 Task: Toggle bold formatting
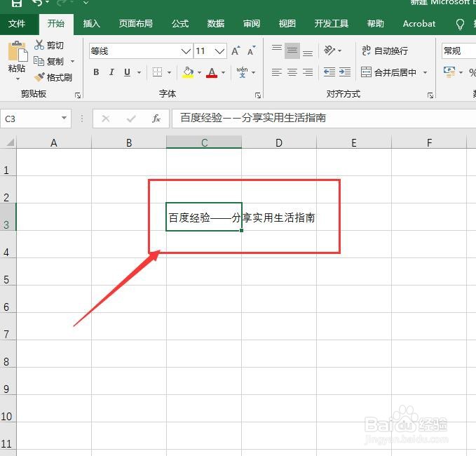pos(96,72)
